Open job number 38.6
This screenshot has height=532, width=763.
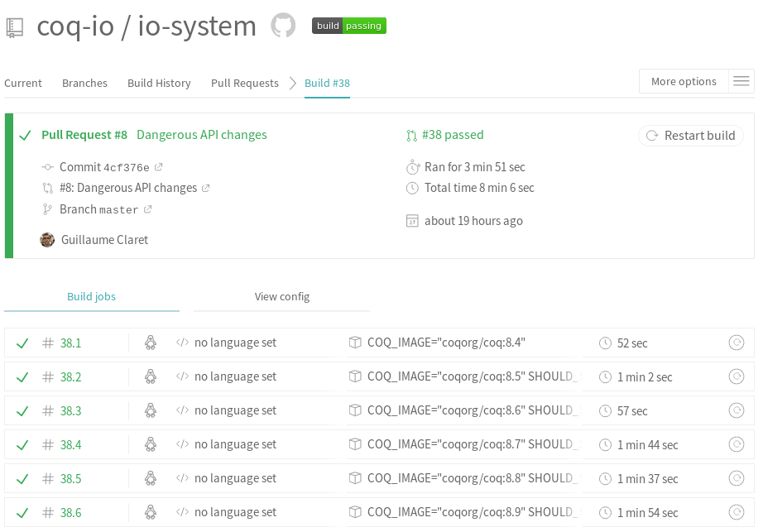click(70, 513)
